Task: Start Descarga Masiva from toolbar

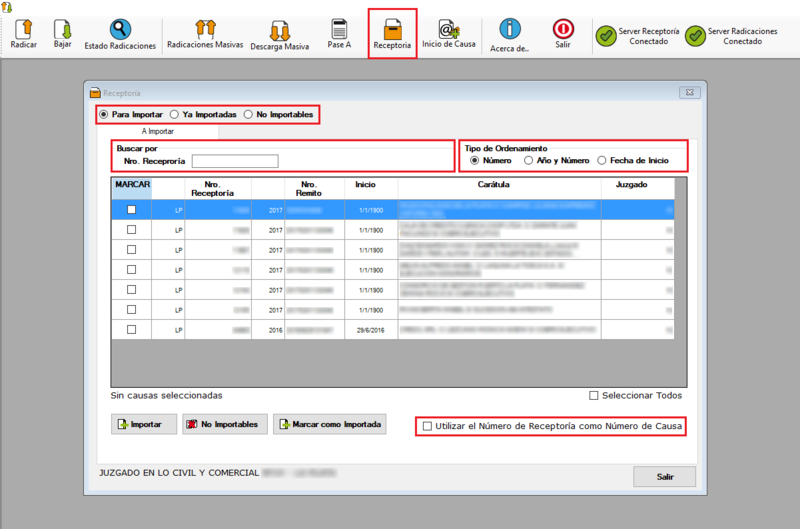Action: 280,31
